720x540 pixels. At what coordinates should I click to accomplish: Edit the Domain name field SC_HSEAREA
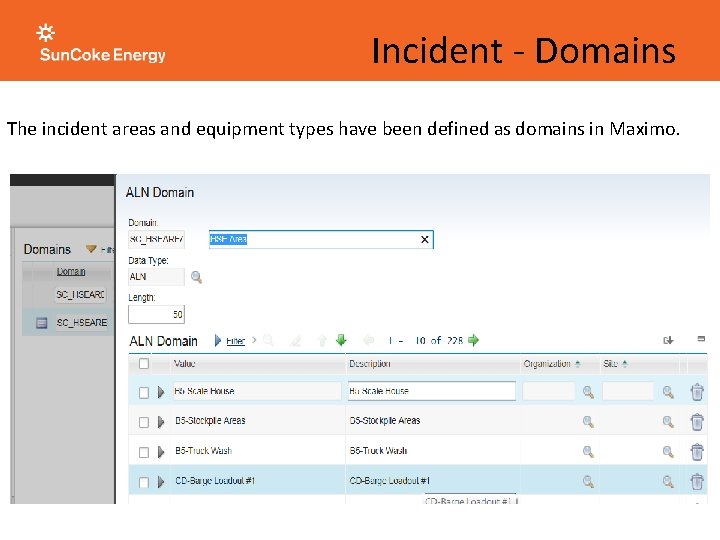[156, 239]
